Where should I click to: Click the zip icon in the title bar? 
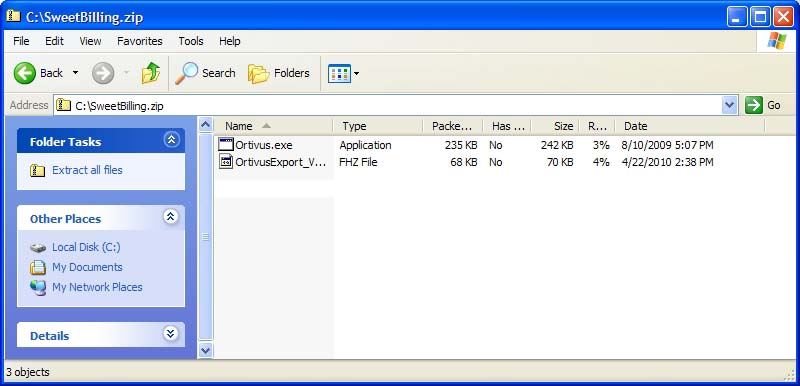pos(13,16)
